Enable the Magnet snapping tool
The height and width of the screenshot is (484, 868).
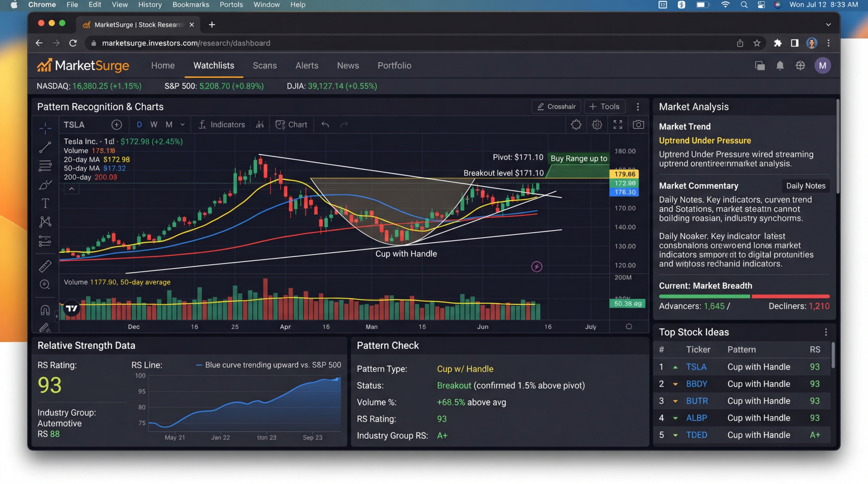pyautogui.click(x=45, y=309)
